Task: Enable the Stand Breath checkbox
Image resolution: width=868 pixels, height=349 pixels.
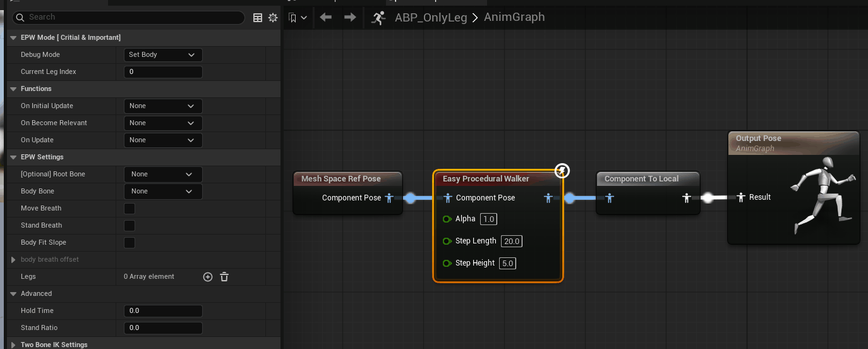Action: coord(130,225)
